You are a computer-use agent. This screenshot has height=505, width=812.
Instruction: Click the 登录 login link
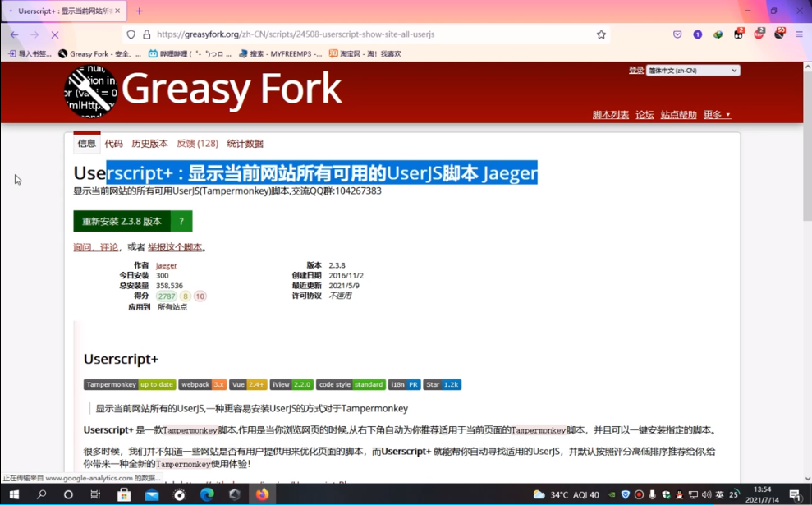[x=636, y=71]
